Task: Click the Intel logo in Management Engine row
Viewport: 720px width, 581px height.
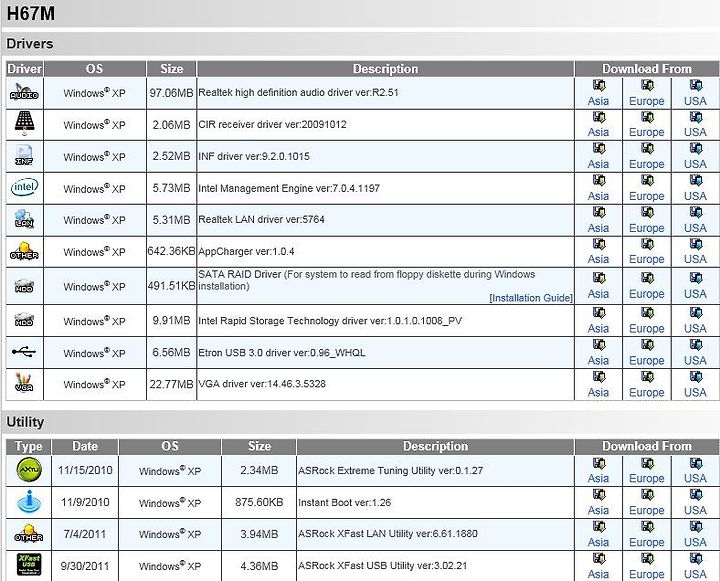Action: coord(24,187)
